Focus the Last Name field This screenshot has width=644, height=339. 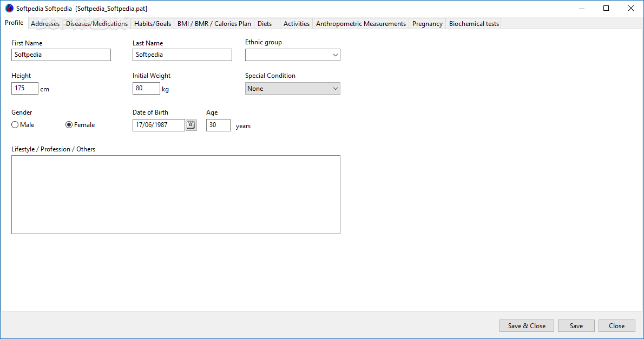182,55
